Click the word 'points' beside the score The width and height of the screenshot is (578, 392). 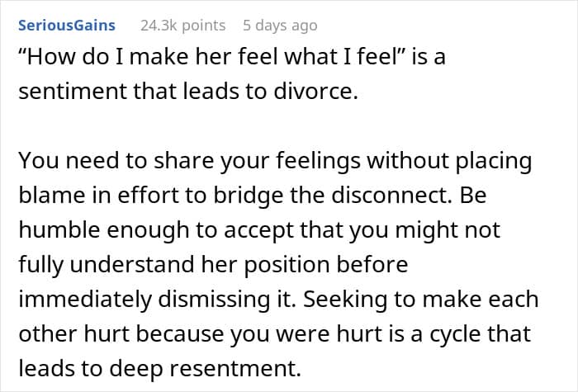pyautogui.click(x=203, y=26)
